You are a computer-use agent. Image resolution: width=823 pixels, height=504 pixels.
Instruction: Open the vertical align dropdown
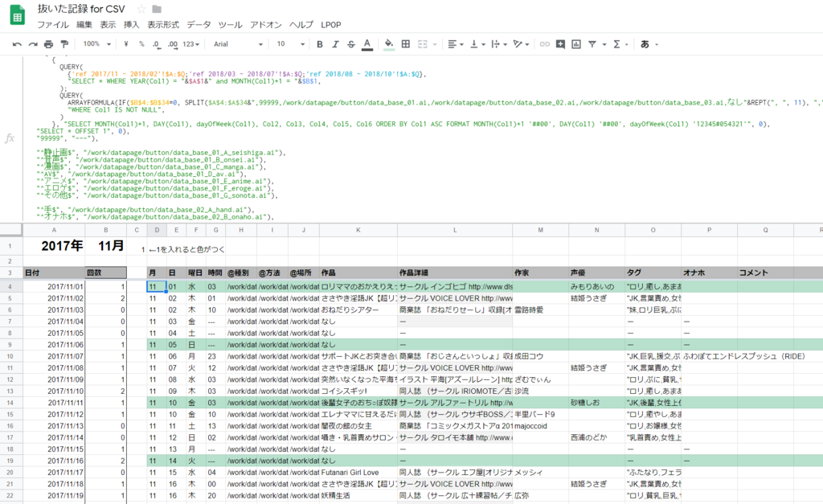[477, 44]
